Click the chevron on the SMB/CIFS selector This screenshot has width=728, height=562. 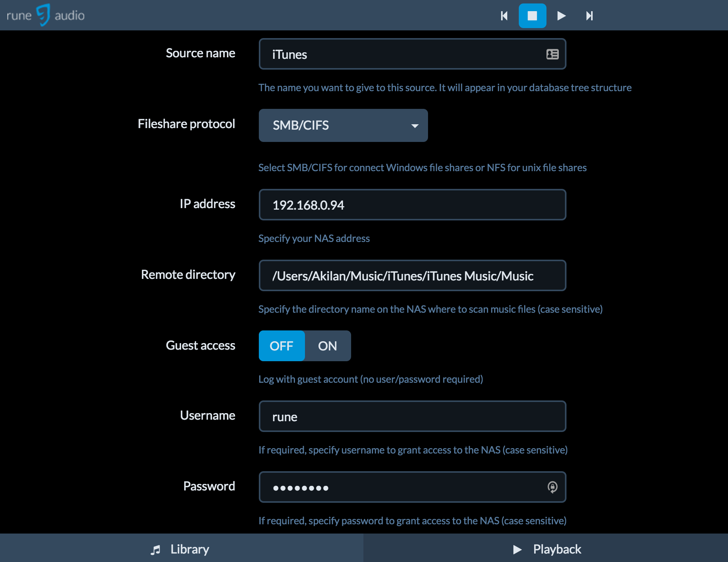(415, 125)
